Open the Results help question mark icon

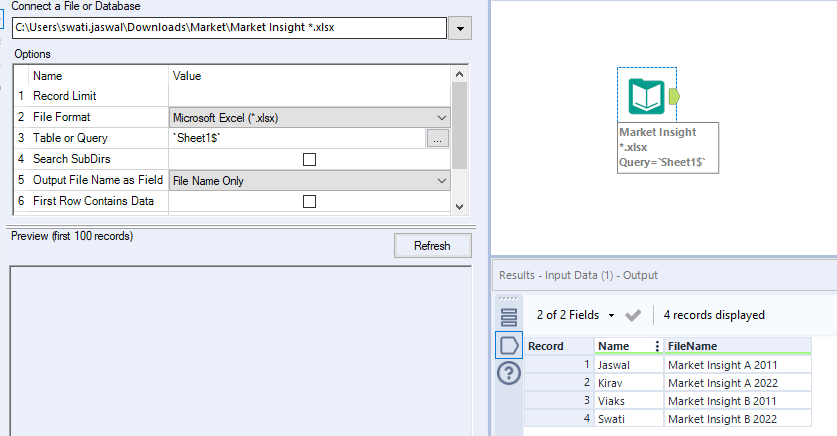pyautogui.click(x=509, y=373)
